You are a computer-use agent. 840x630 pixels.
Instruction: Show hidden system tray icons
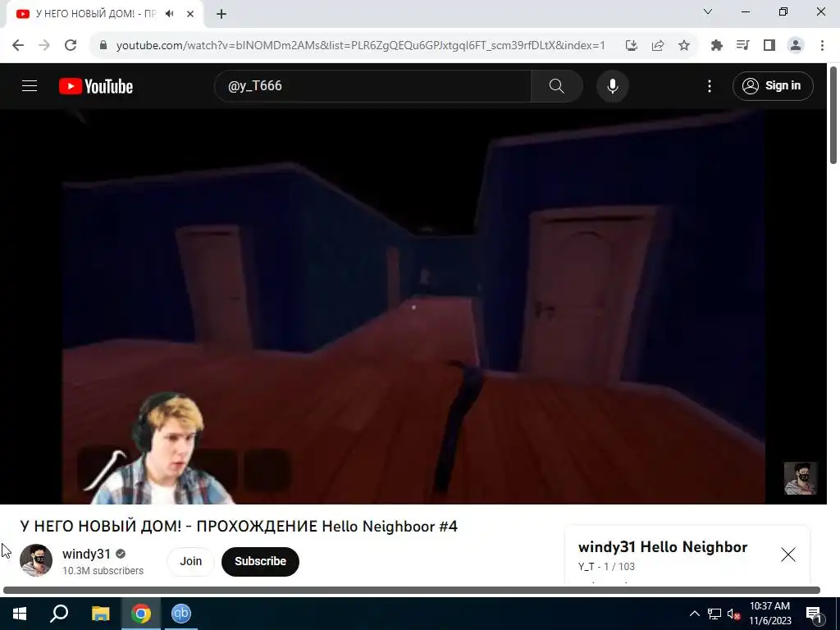click(x=694, y=614)
